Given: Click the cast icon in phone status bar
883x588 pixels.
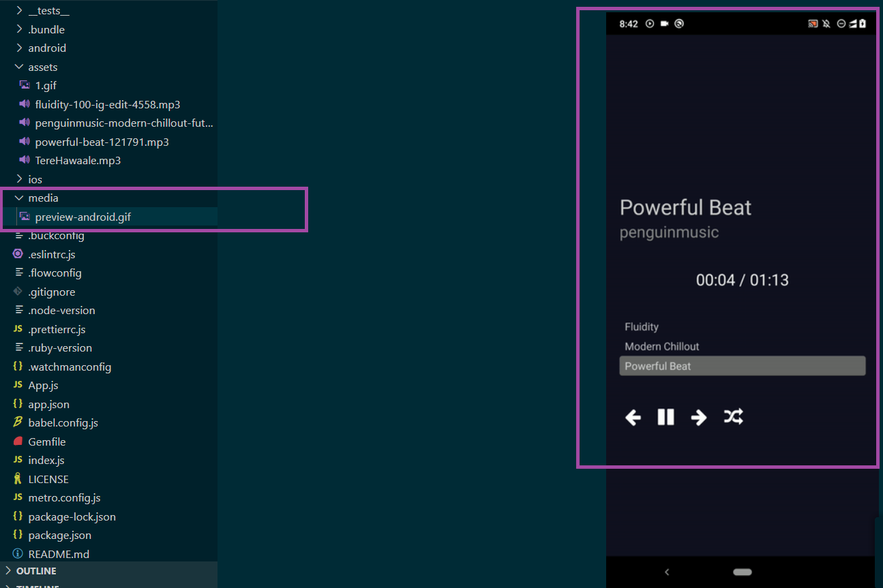Looking at the screenshot, I should tap(813, 23).
